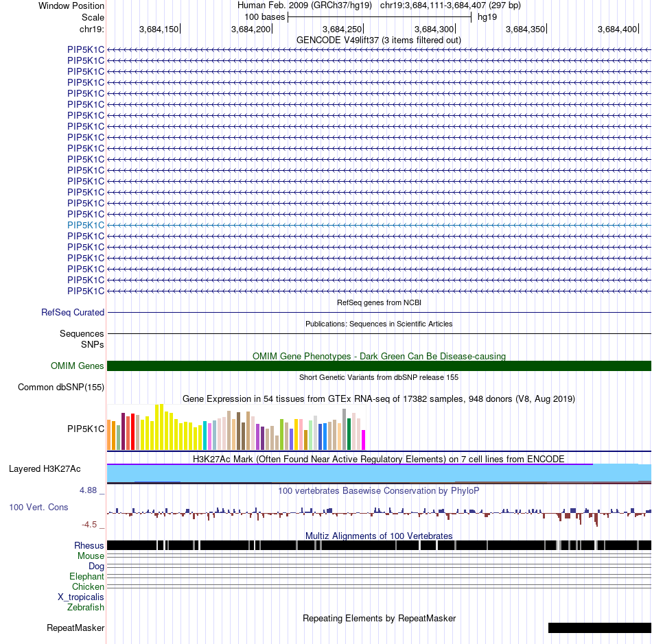This screenshot has width=652, height=644.
Task: Open the H3K27Ac Mark ENCODE track title
Action: coord(379,459)
